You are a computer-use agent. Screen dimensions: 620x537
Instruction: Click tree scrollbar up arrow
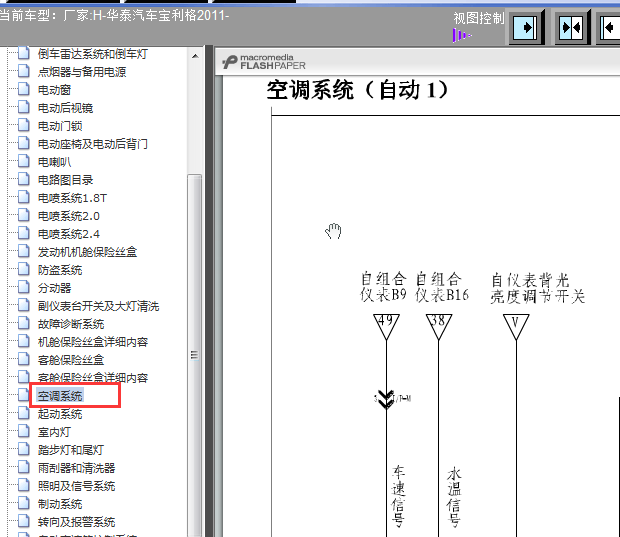coord(195,56)
